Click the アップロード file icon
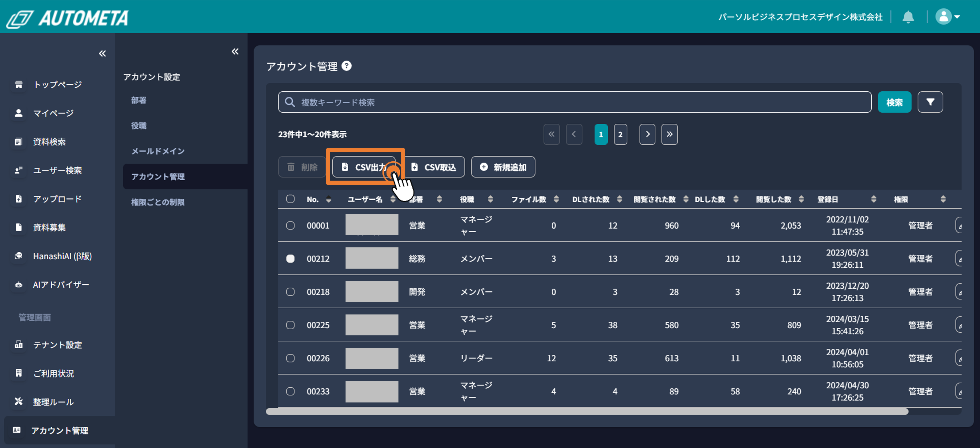The width and height of the screenshot is (980, 448). (18, 198)
